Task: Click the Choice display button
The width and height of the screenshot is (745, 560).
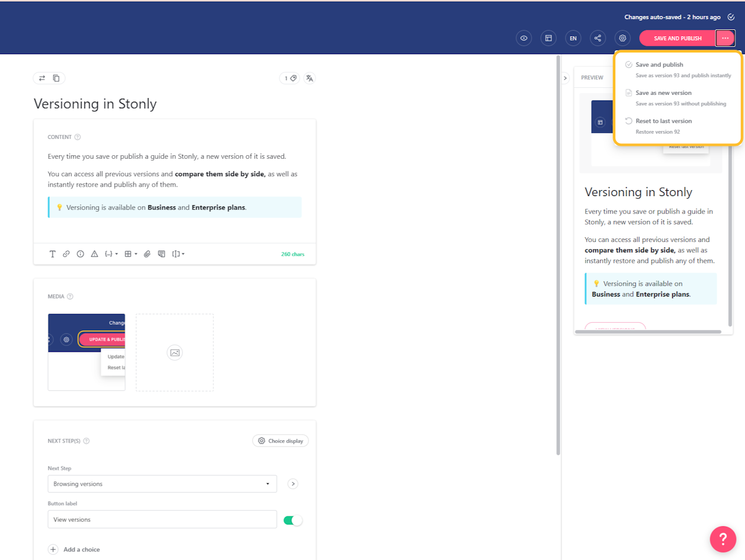Action: tap(281, 441)
